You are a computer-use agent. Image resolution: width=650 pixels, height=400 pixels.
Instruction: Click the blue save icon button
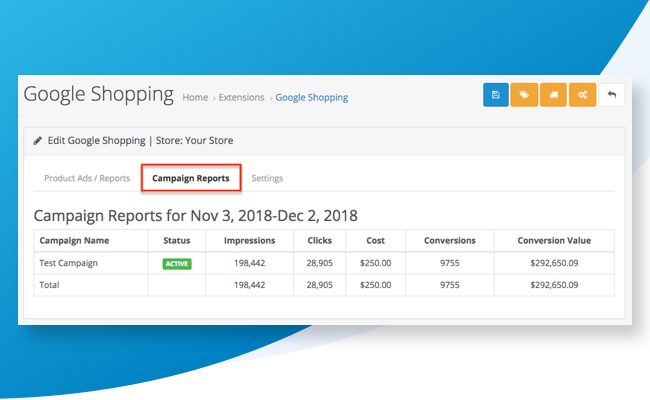coord(495,95)
